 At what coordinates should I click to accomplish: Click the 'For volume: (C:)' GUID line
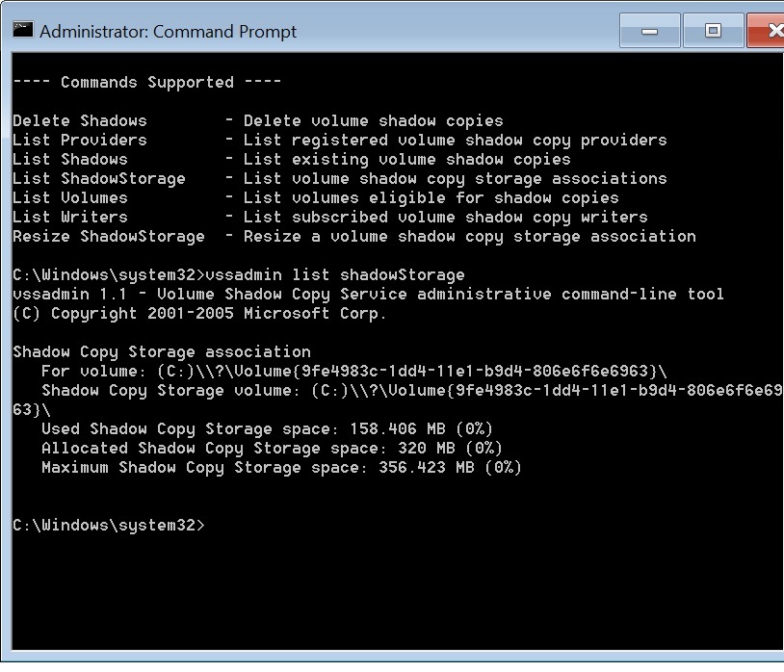point(354,372)
